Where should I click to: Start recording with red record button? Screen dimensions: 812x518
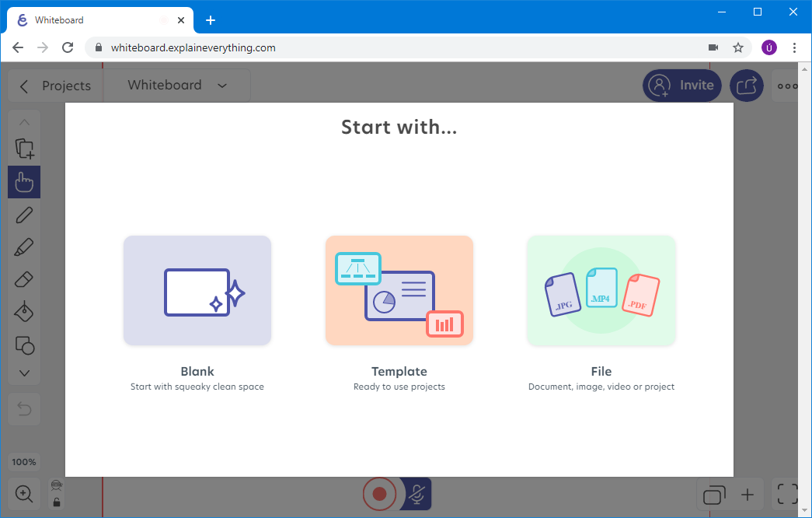[x=379, y=494]
